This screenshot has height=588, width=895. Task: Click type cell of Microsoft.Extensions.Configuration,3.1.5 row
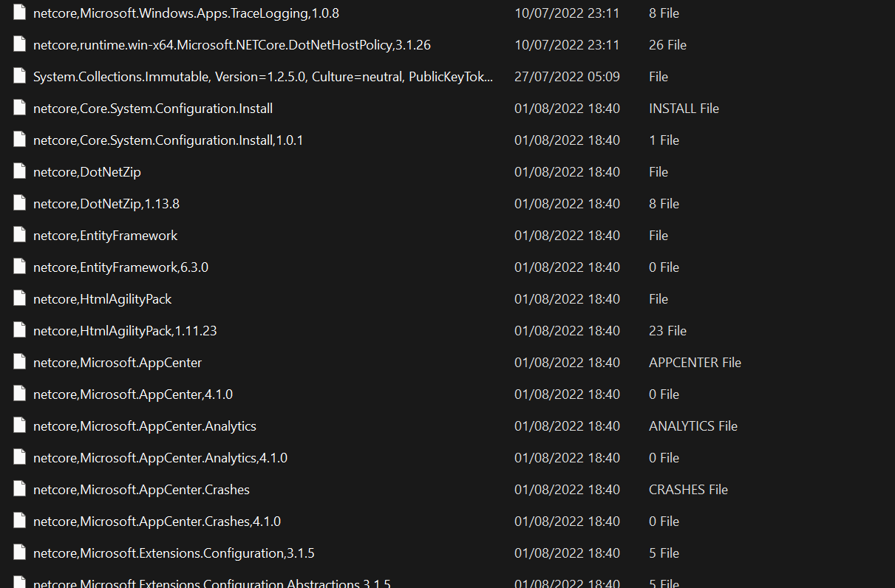664,553
